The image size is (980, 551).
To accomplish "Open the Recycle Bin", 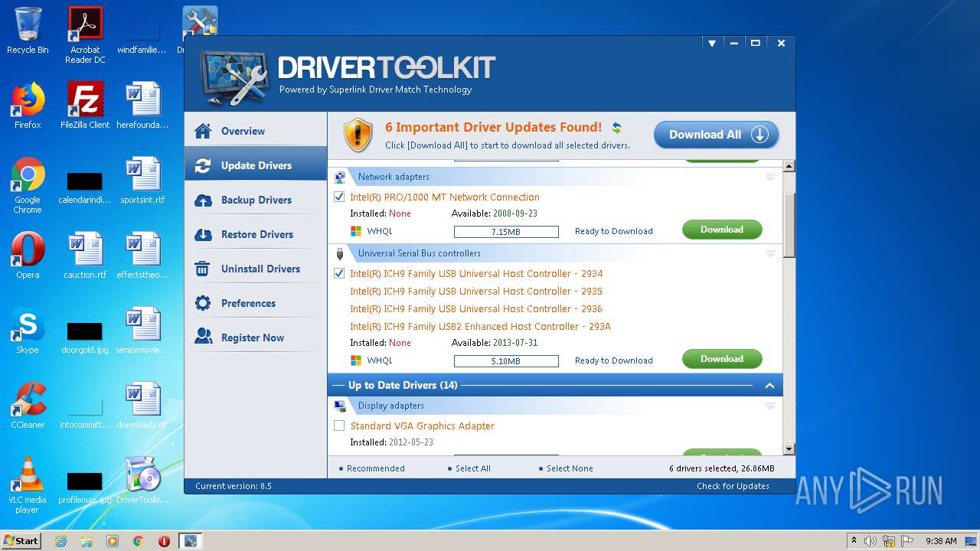I will pyautogui.click(x=28, y=31).
